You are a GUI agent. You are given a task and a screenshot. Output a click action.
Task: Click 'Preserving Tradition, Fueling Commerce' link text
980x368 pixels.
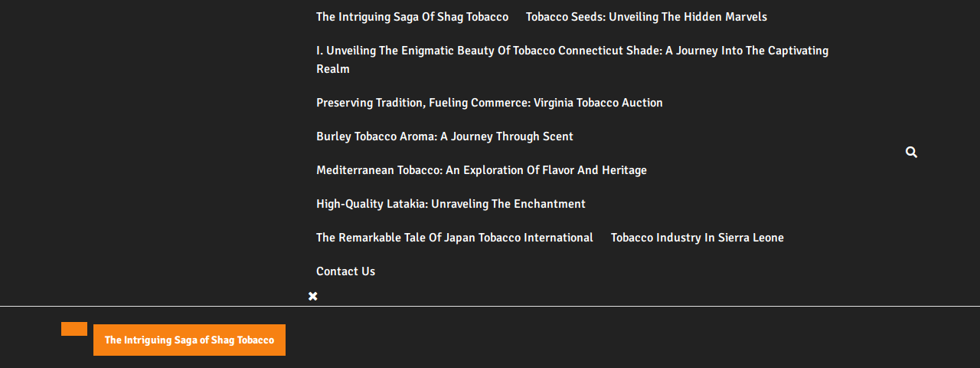click(423, 103)
